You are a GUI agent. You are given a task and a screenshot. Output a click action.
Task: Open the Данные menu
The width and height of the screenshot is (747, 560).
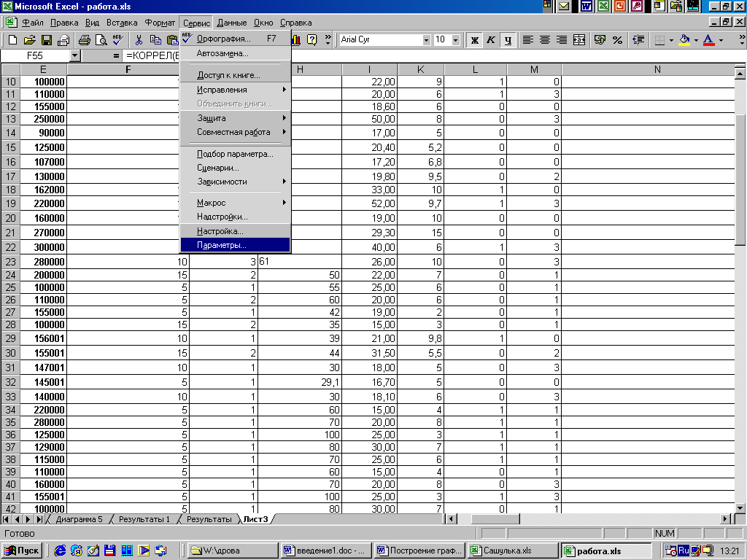click(x=231, y=23)
